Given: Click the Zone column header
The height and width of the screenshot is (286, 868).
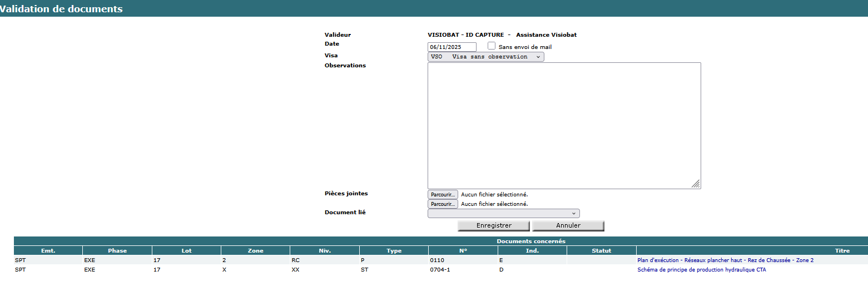Looking at the screenshot, I should (255, 250).
